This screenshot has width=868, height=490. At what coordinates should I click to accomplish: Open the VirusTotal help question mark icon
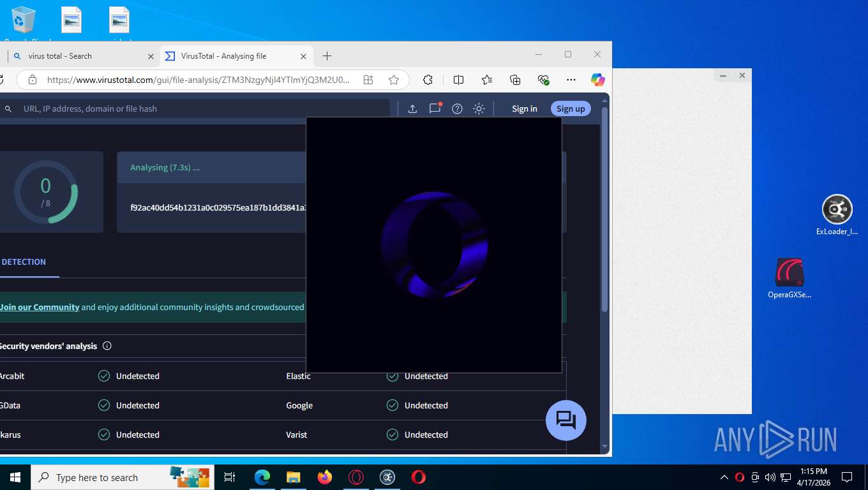[x=457, y=108]
